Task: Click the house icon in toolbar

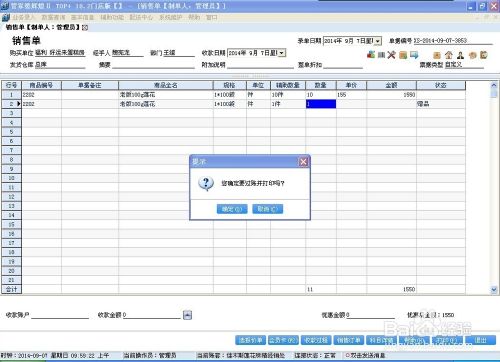Action: click(x=449, y=55)
